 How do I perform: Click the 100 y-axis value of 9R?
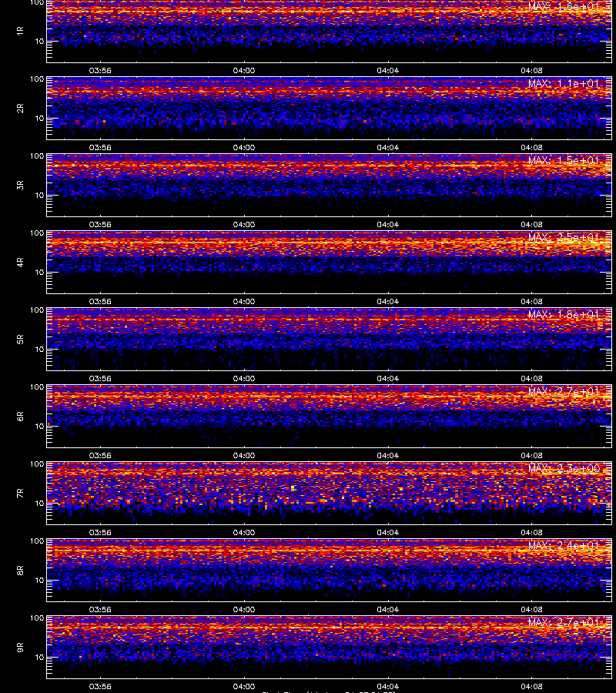click(x=37, y=618)
